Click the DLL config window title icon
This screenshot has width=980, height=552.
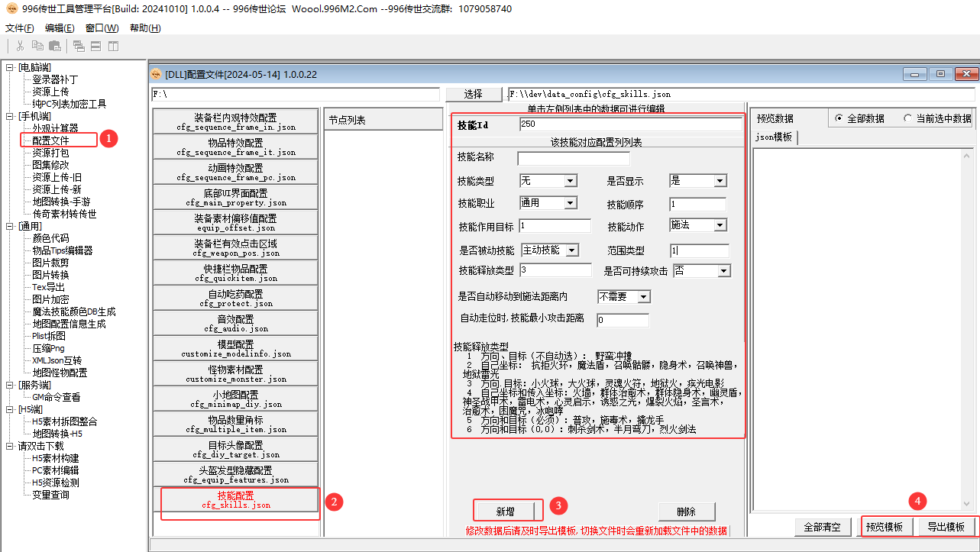click(x=157, y=74)
